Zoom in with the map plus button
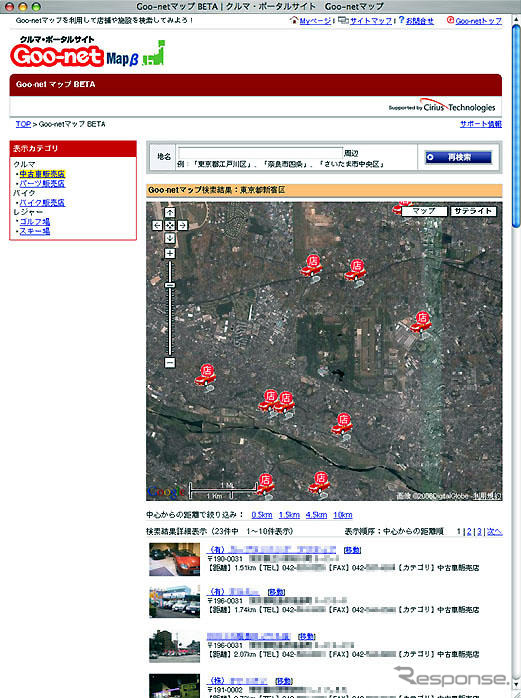521x698 pixels. 170,254
